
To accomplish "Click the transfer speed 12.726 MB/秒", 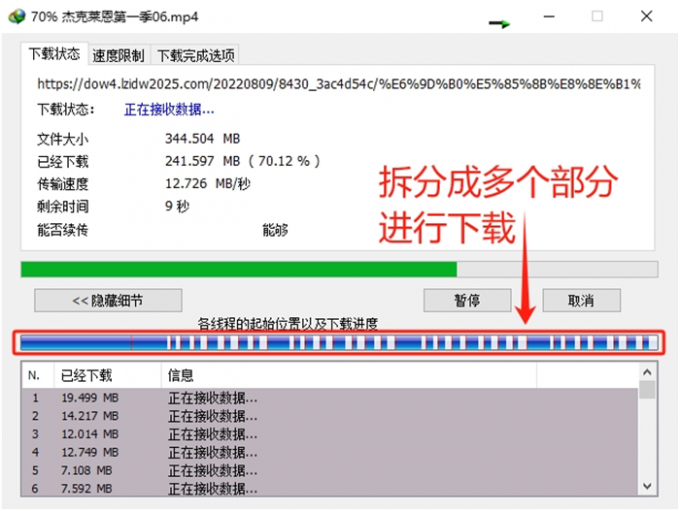I will [x=208, y=183].
